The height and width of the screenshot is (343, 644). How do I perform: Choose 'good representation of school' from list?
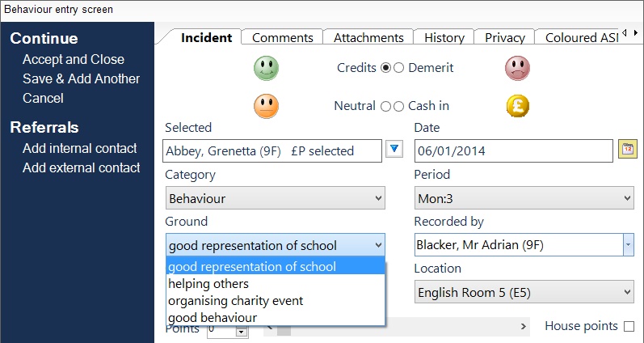(276, 266)
